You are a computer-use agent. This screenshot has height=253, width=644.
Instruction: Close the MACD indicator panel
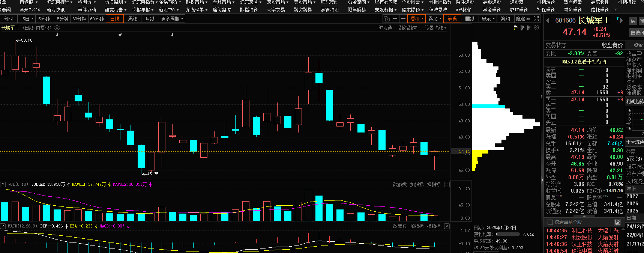coord(447,226)
